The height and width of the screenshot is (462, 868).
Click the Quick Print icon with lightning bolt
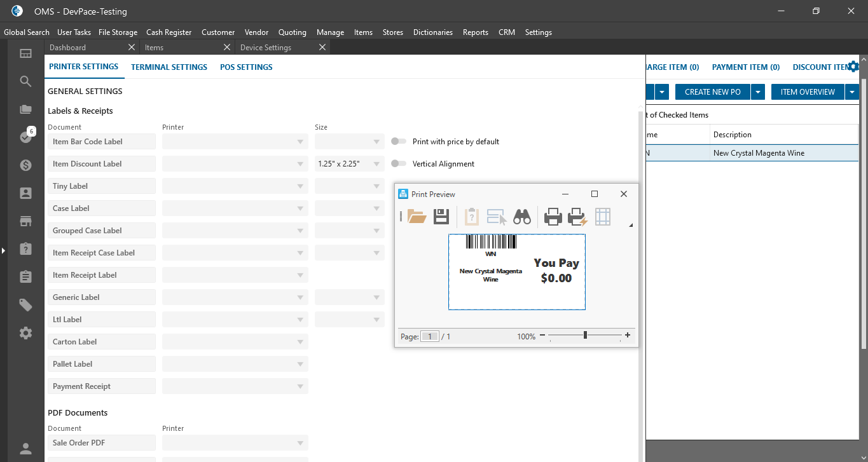tap(577, 217)
